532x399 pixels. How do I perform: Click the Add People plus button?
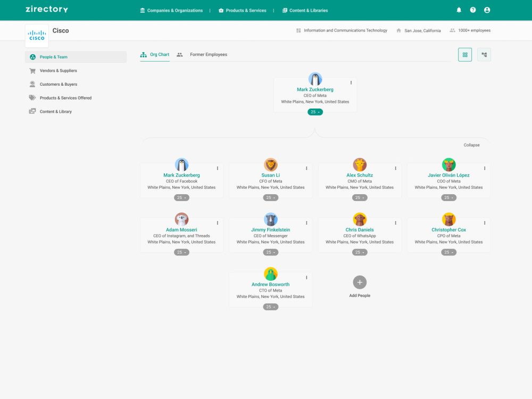pyautogui.click(x=360, y=282)
